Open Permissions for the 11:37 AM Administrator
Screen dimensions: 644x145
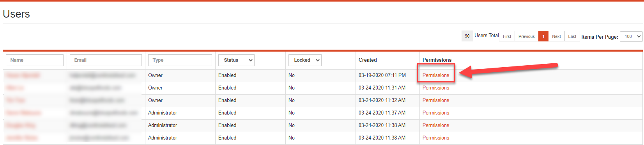tap(435, 113)
